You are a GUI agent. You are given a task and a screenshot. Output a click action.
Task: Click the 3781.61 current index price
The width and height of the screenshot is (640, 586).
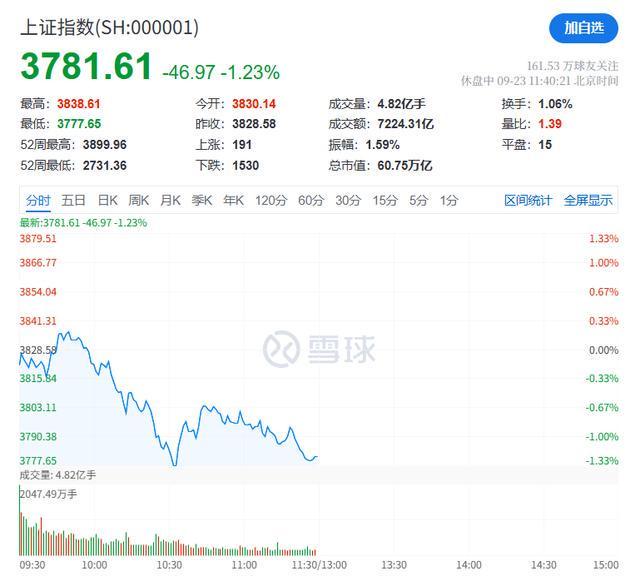click(87, 67)
